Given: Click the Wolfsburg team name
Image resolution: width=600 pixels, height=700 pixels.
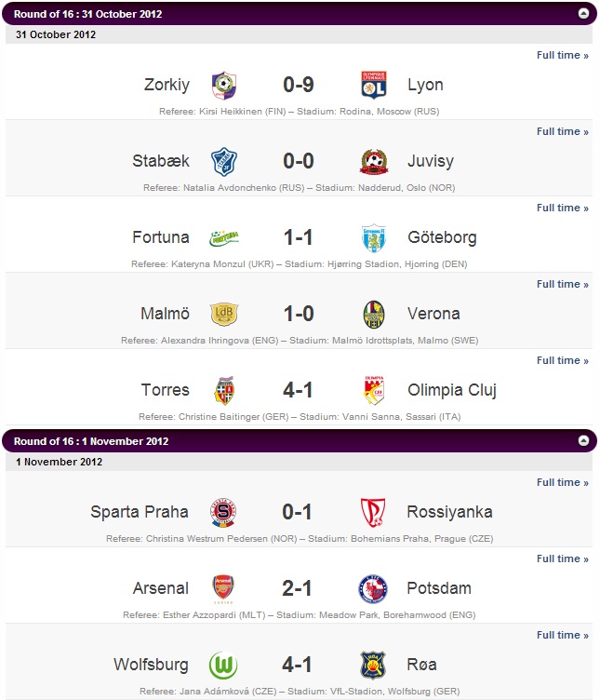Looking at the screenshot, I should pos(151,665).
